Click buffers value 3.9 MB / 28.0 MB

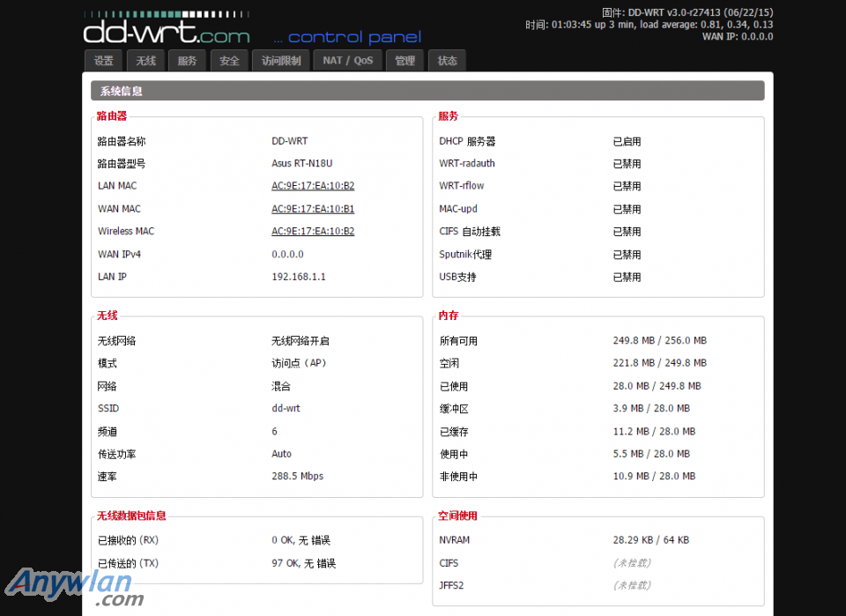(x=651, y=408)
